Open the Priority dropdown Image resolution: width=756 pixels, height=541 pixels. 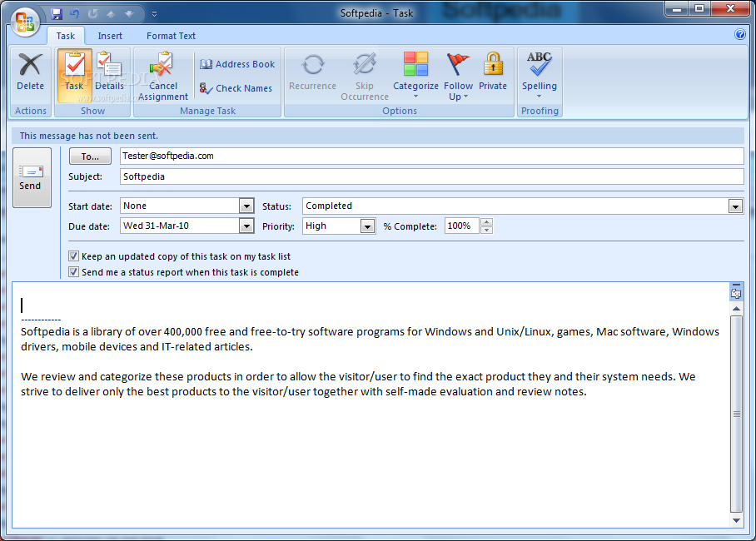(x=367, y=226)
